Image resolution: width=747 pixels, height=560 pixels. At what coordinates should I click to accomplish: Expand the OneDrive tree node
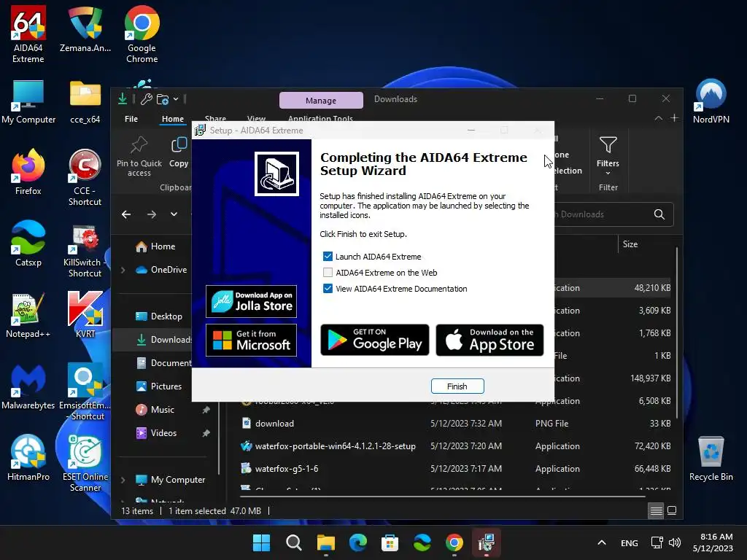point(123,270)
